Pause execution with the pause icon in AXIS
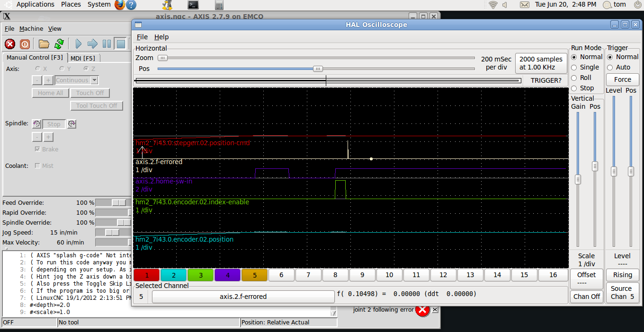 107,44
